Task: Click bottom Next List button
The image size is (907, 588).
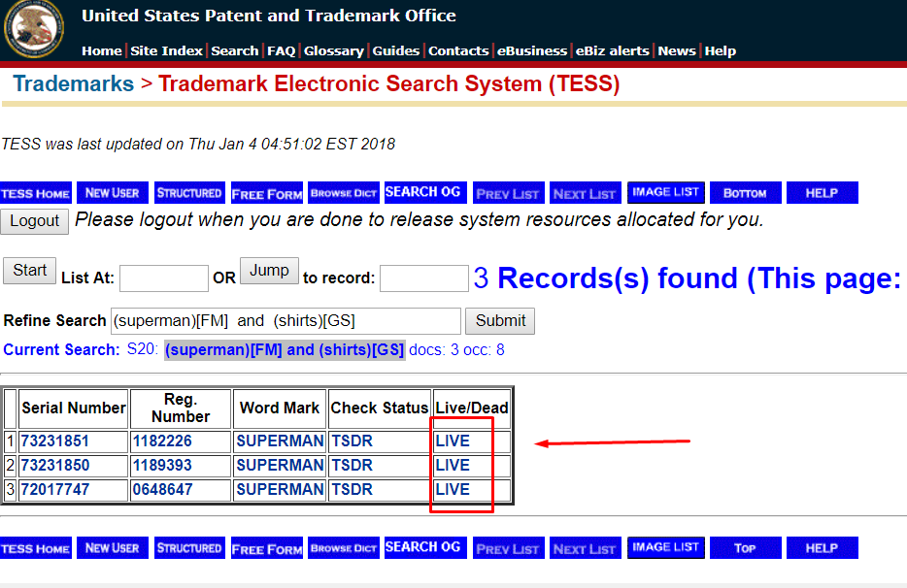Action: [x=585, y=547]
